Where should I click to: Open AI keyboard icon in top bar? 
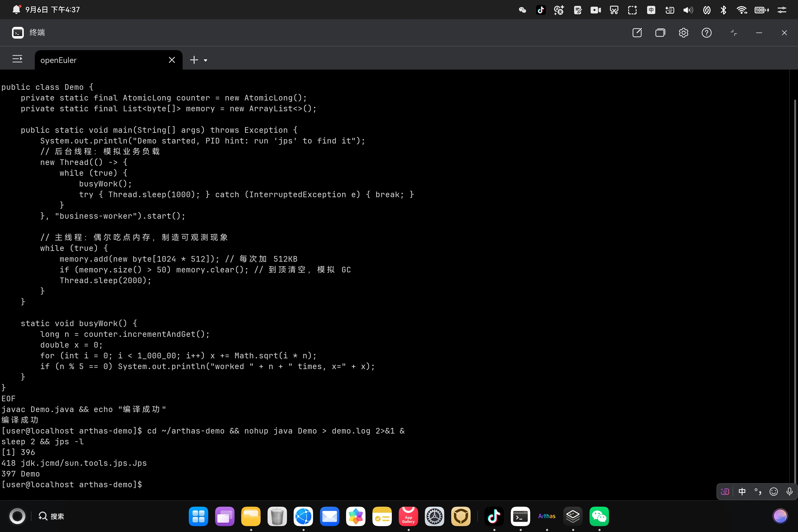click(x=669, y=10)
